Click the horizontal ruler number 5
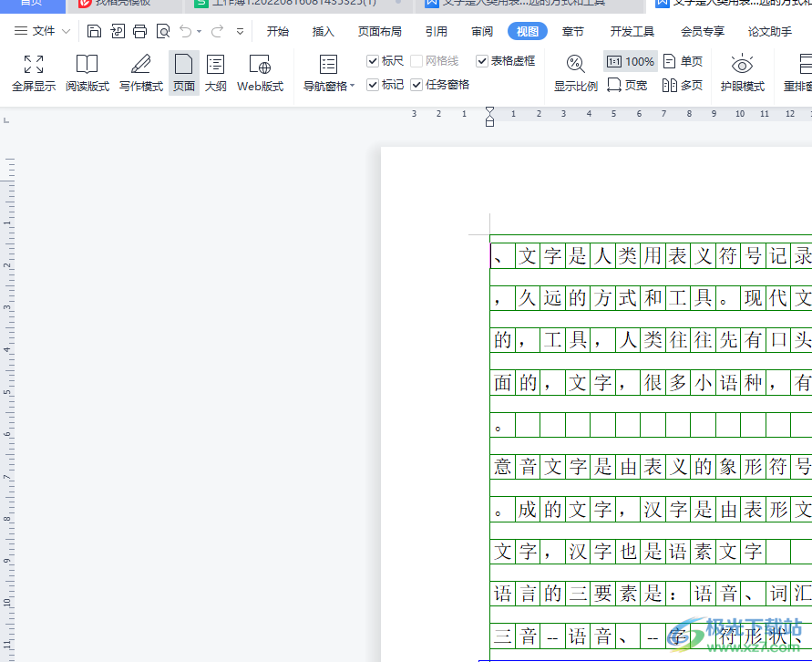The width and height of the screenshot is (812, 662). [613, 114]
